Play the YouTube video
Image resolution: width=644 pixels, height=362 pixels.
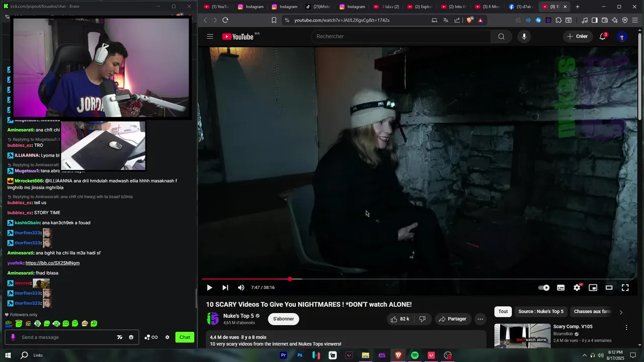[x=209, y=288]
